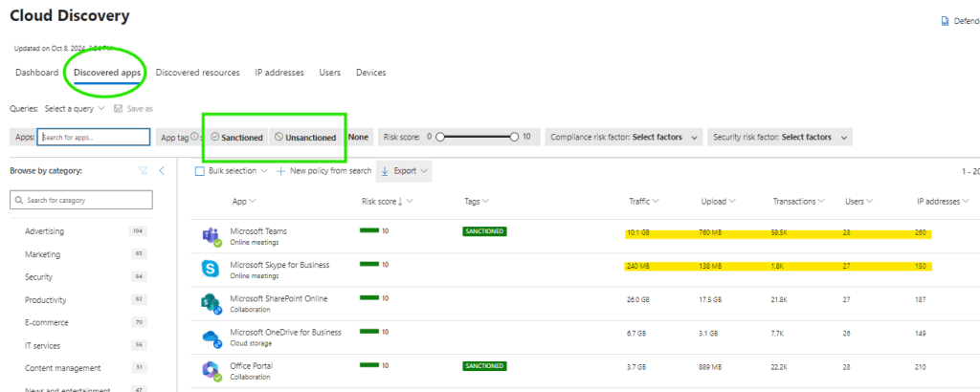Click the App tag info icon
The width and height of the screenshot is (980, 392).
click(x=194, y=137)
